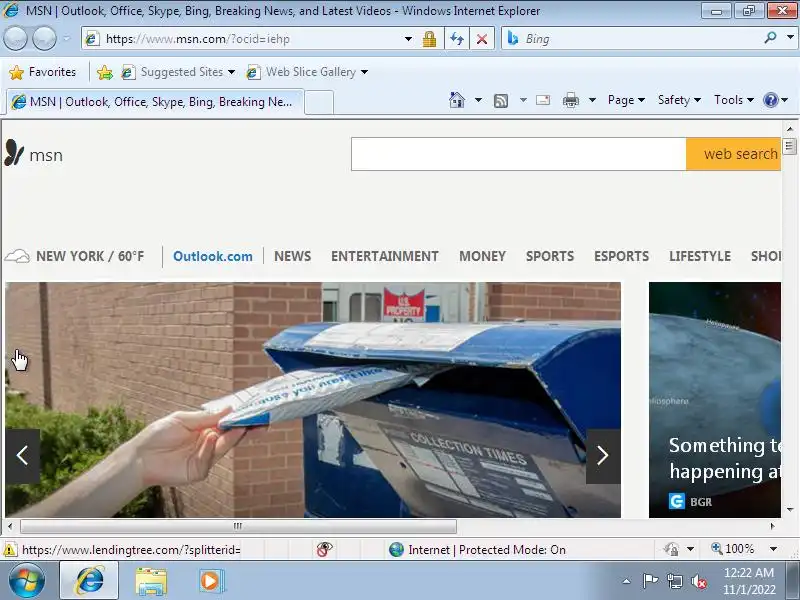
Task: Open the Page menu
Action: click(x=626, y=100)
